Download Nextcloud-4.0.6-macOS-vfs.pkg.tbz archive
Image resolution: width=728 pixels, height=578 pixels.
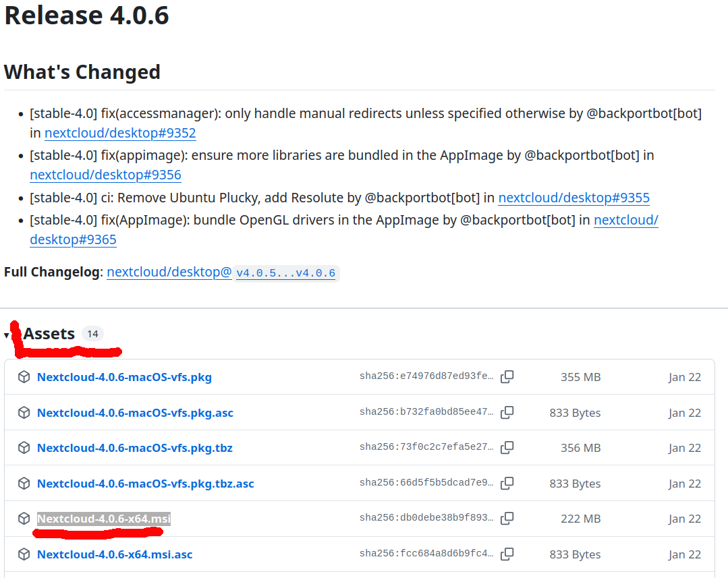click(x=134, y=448)
